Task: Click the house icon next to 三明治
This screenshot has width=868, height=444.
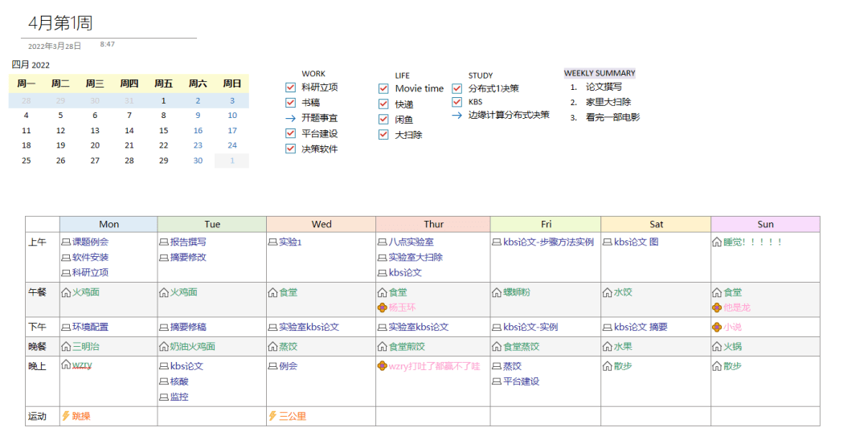Action: point(66,347)
